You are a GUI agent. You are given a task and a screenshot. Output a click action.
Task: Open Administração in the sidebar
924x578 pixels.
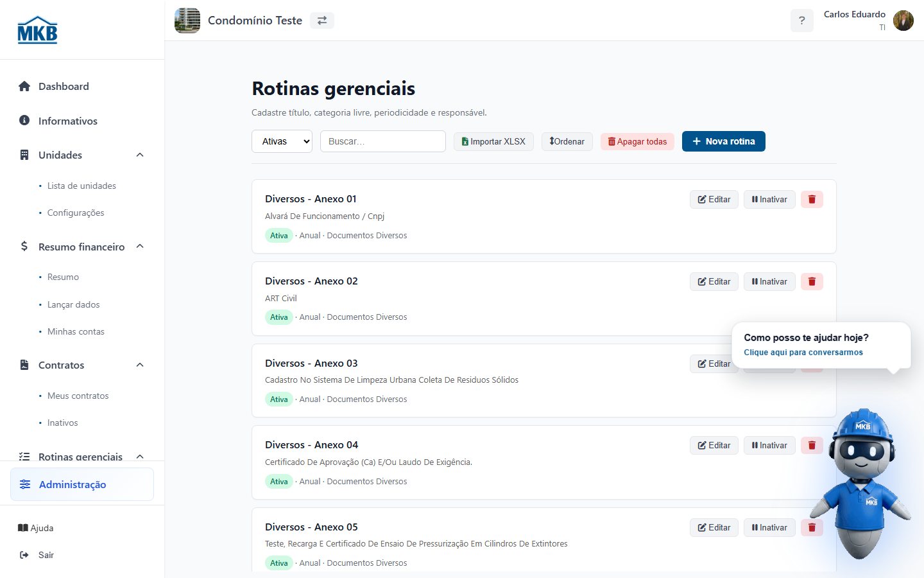tap(82, 484)
